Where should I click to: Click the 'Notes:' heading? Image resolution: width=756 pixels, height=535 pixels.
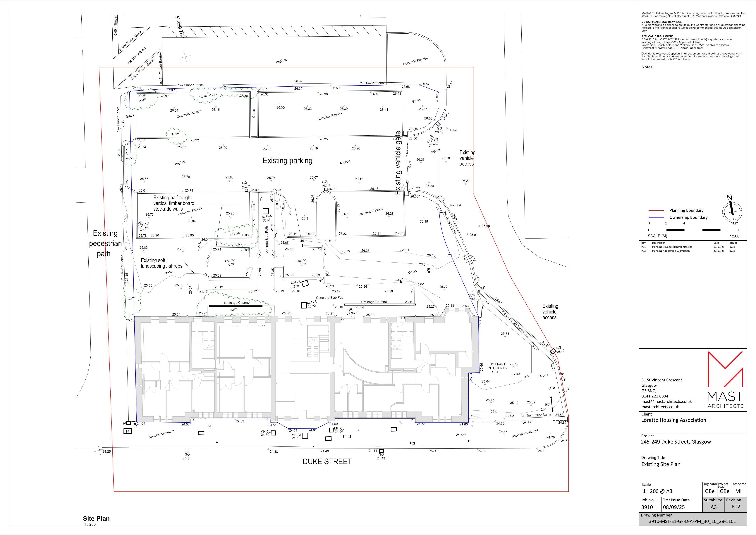647,67
